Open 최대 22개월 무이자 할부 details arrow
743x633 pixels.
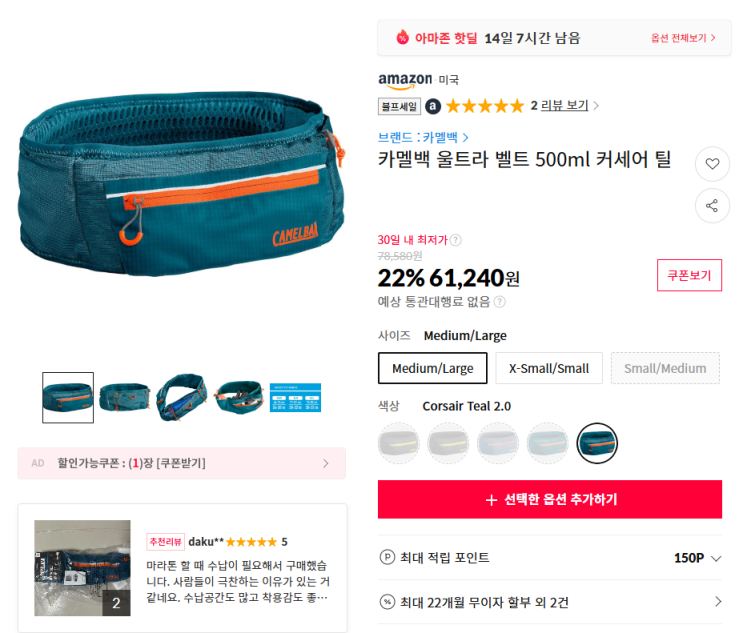click(x=718, y=602)
